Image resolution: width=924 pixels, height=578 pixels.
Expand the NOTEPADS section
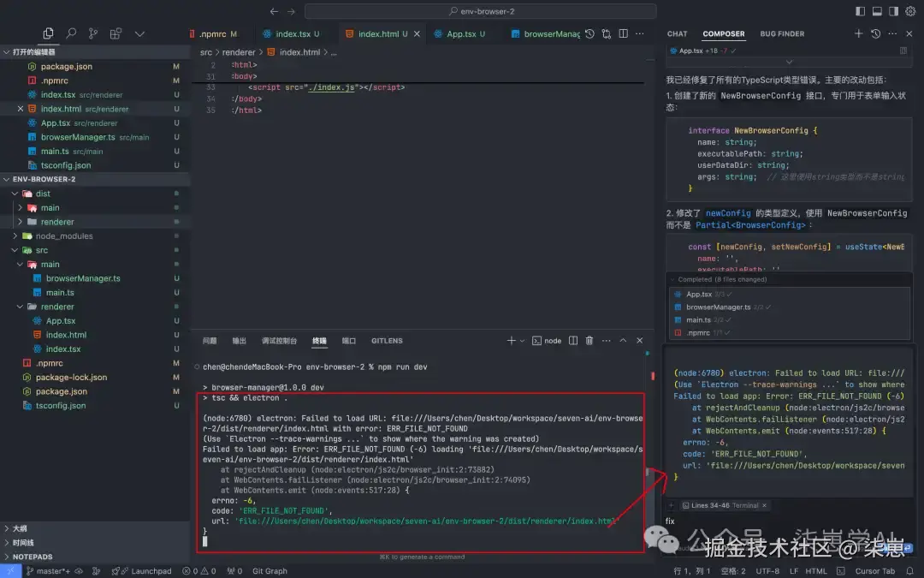tap(28, 557)
